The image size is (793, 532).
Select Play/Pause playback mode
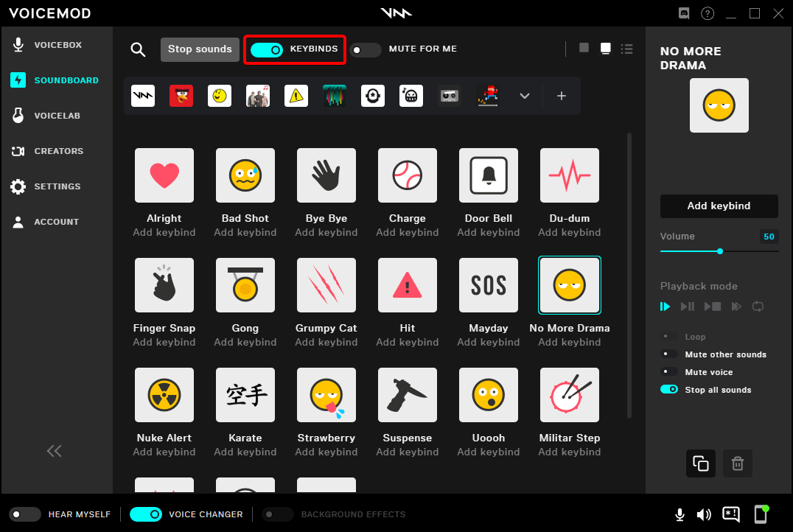click(688, 307)
